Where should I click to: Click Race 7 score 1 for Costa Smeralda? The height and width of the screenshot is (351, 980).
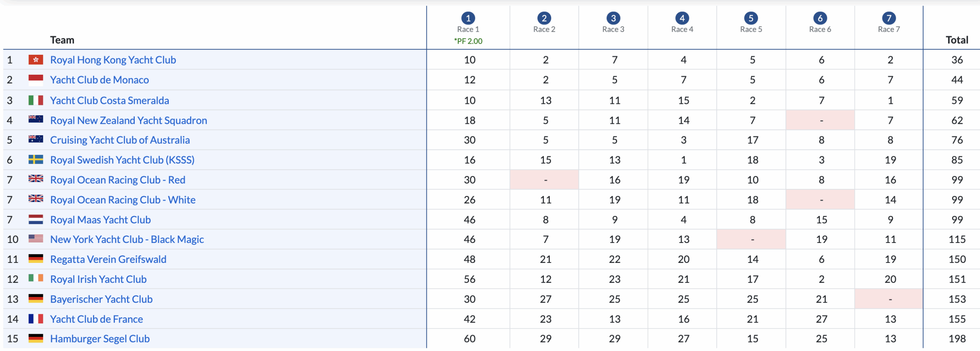pyautogui.click(x=890, y=101)
